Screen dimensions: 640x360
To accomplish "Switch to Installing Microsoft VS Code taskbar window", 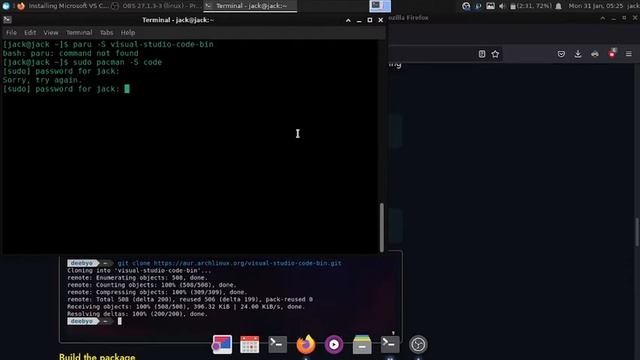I will 63,6.
